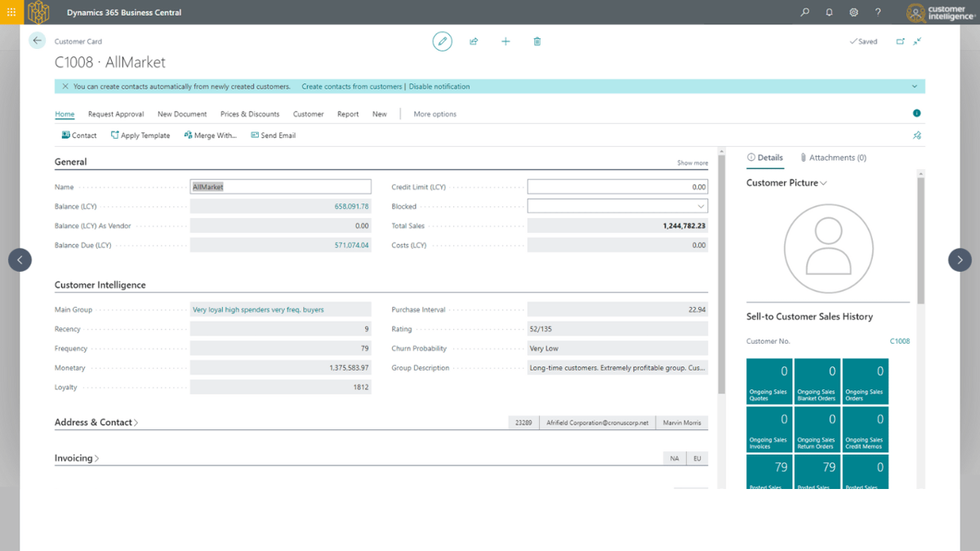The image size is (980, 551).
Task: Dismiss the contacts notification banner
Action: click(65, 87)
